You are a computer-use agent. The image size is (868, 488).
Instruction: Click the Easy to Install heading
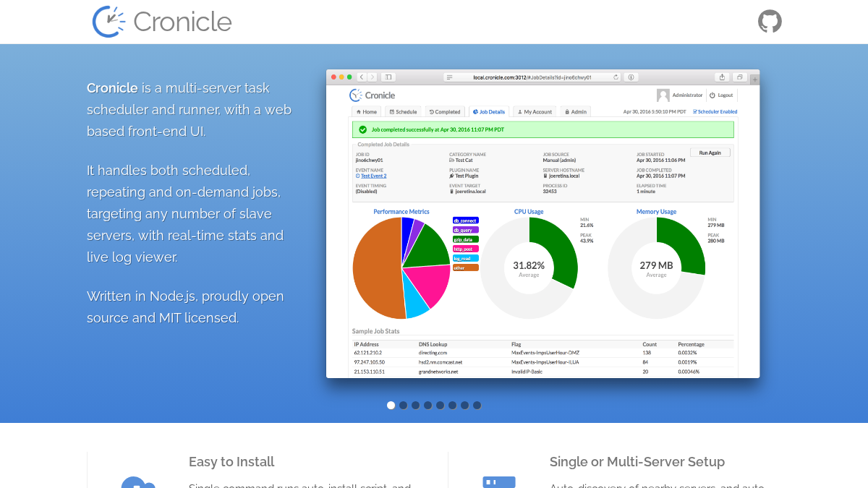point(231,461)
